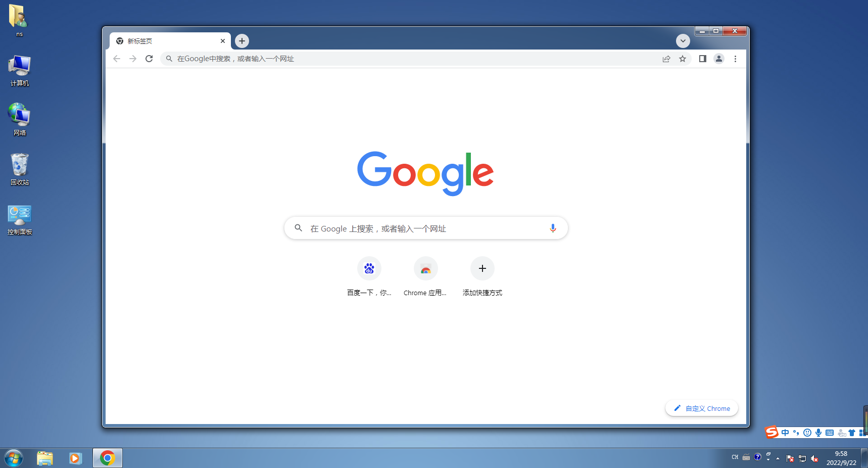Open Chrome's three-dot menu
This screenshot has width=868, height=468.
point(735,59)
